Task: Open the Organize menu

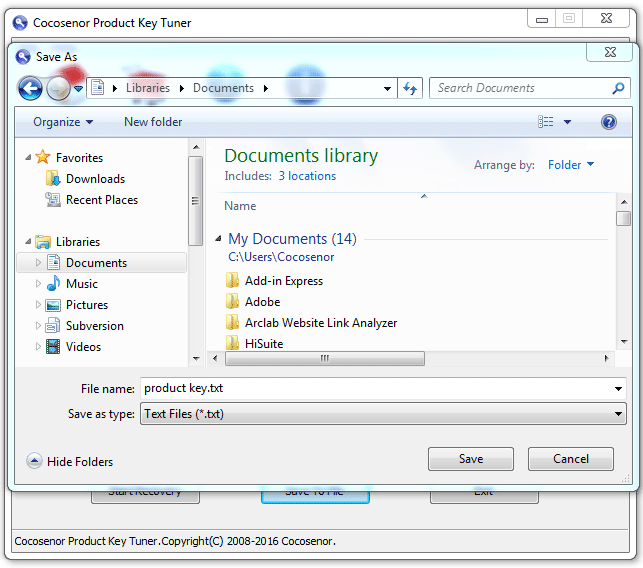Action: pos(63,122)
